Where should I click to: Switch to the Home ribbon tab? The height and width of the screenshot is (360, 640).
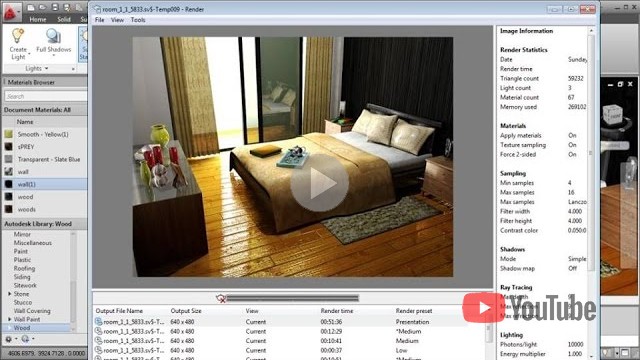pos(38,19)
